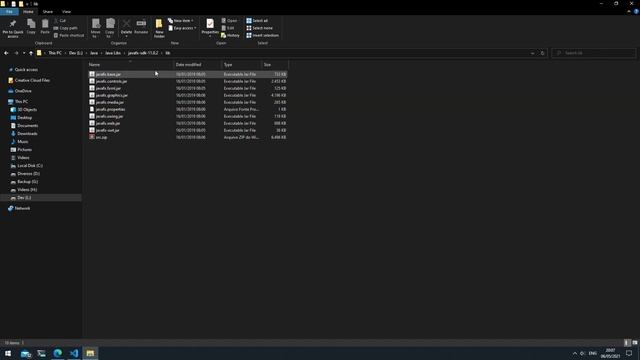
Task: Click in the Search box
Action: point(594,53)
